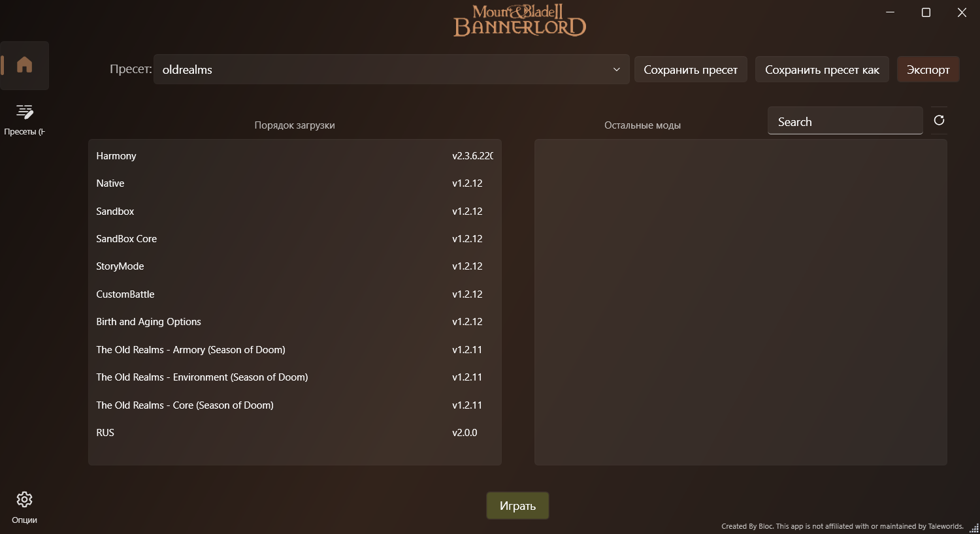
Task: Expand the Пресет dropdown arrow
Action: (x=616, y=70)
